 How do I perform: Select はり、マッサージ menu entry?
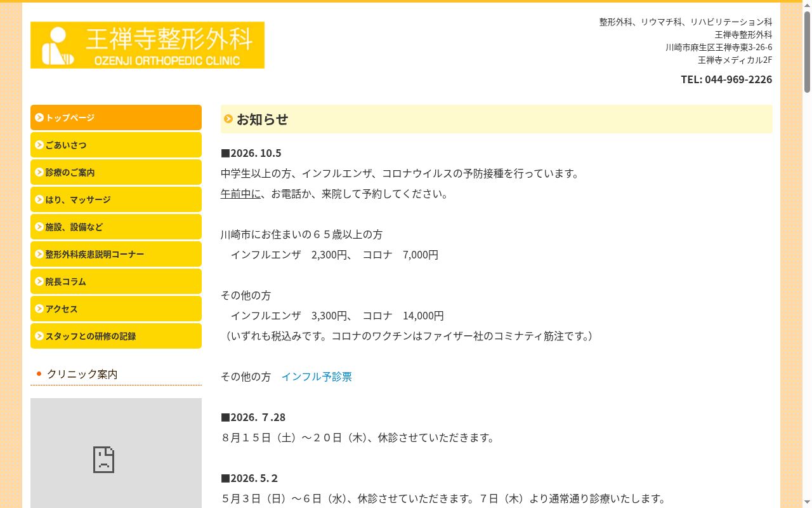pyautogui.click(x=116, y=199)
